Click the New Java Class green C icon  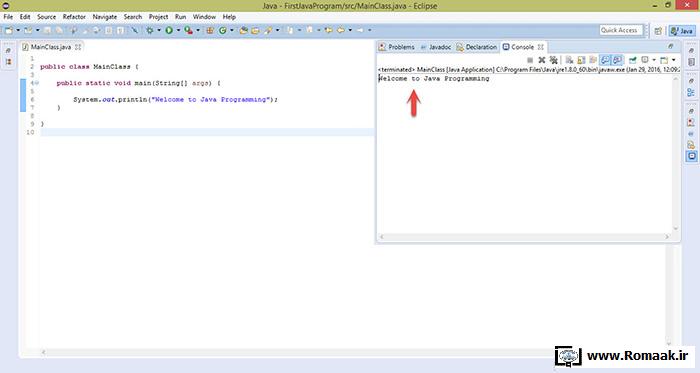point(222,30)
